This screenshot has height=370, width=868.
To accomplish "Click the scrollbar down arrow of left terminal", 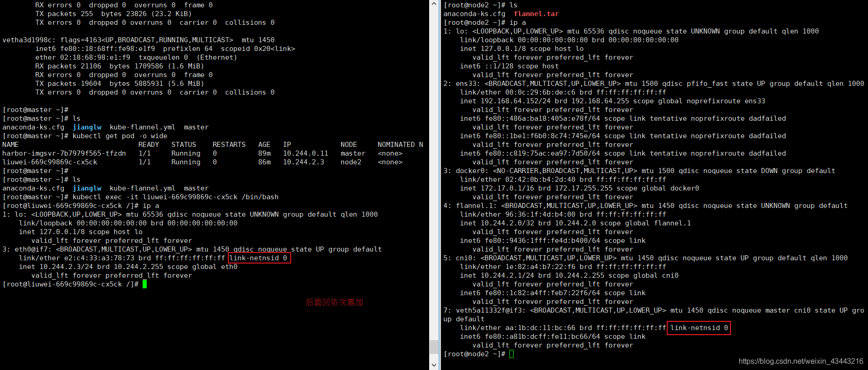I will (x=434, y=365).
